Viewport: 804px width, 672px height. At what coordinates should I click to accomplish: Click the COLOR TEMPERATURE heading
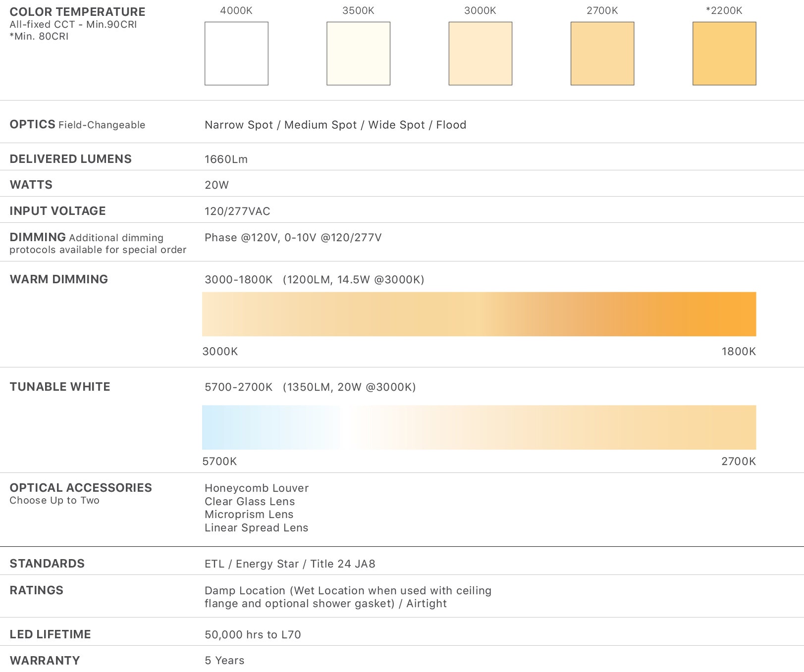(77, 12)
